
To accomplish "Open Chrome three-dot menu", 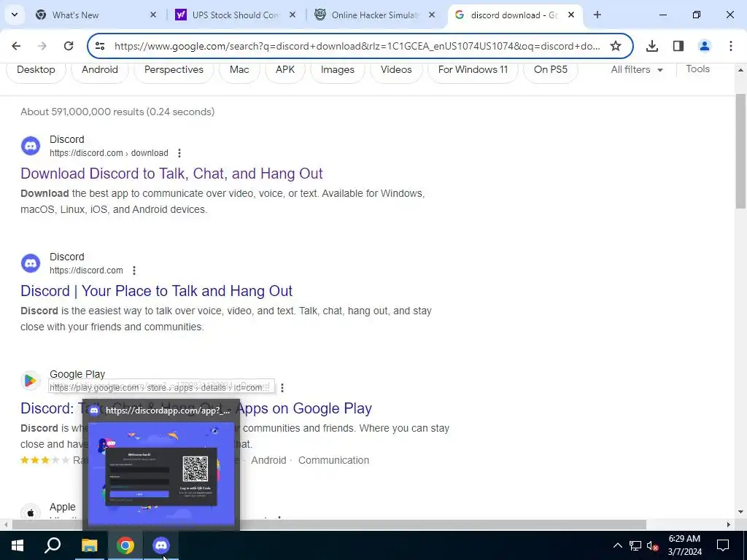I will click(x=731, y=46).
